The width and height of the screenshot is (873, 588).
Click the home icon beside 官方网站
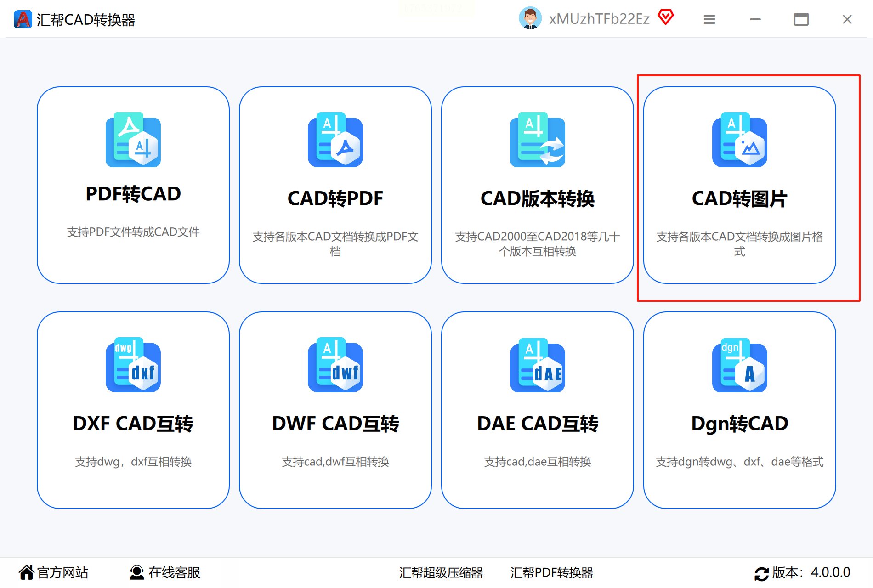click(x=27, y=572)
